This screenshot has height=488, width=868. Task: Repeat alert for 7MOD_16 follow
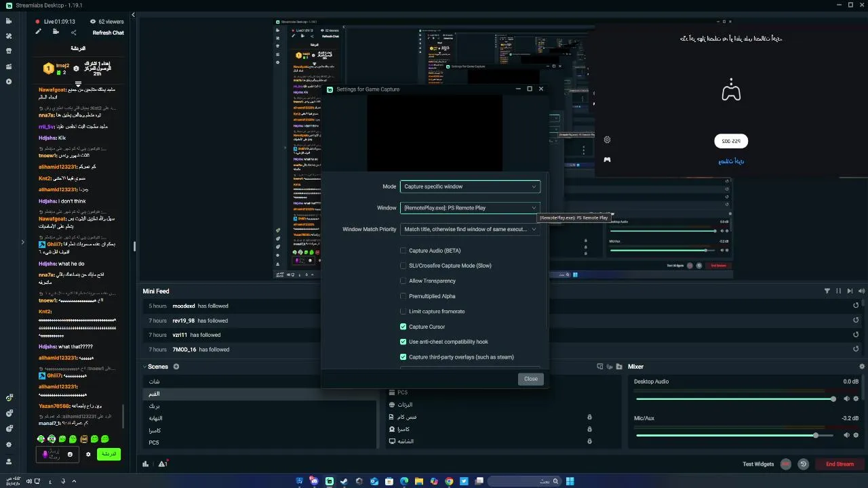coord(856,350)
